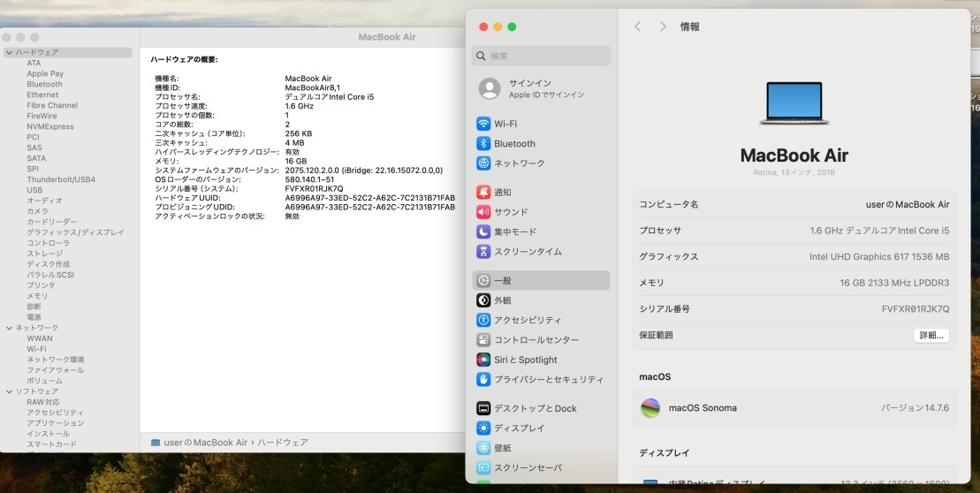Image resolution: width=980 pixels, height=493 pixels.
Task: Click 機種ID value MacBookAir8,1
Action: (x=313, y=87)
